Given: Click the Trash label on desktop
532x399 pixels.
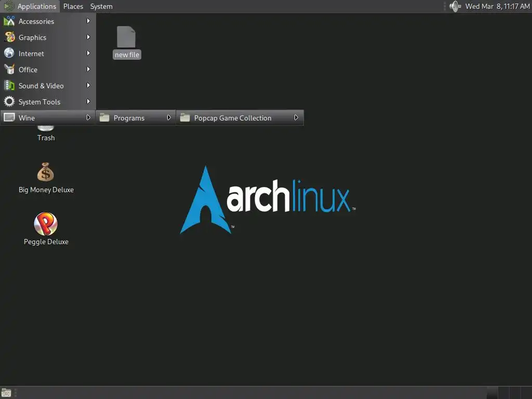Looking at the screenshot, I should click(46, 138).
